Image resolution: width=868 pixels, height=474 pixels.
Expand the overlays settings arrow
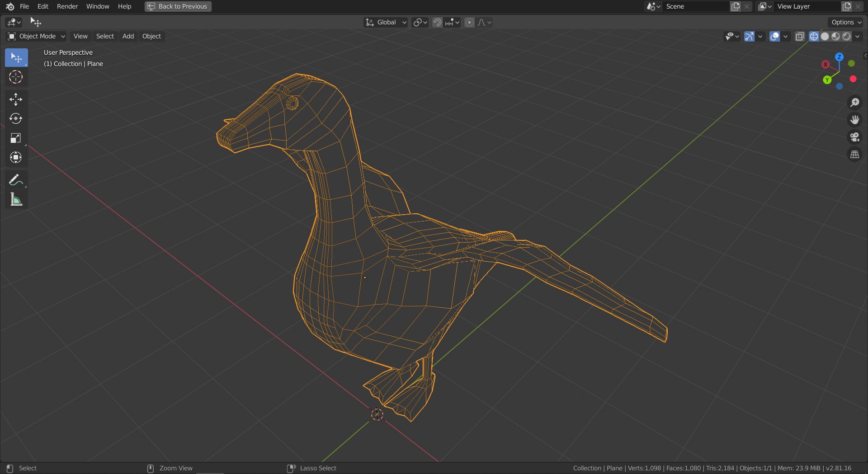click(x=786, y=37)
